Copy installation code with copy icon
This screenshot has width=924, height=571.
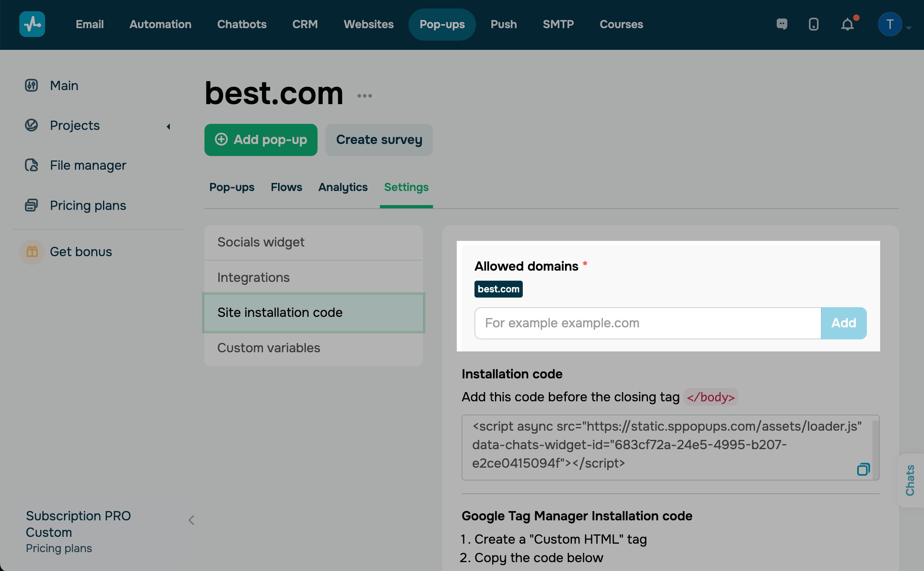click(x=863, y=469)
